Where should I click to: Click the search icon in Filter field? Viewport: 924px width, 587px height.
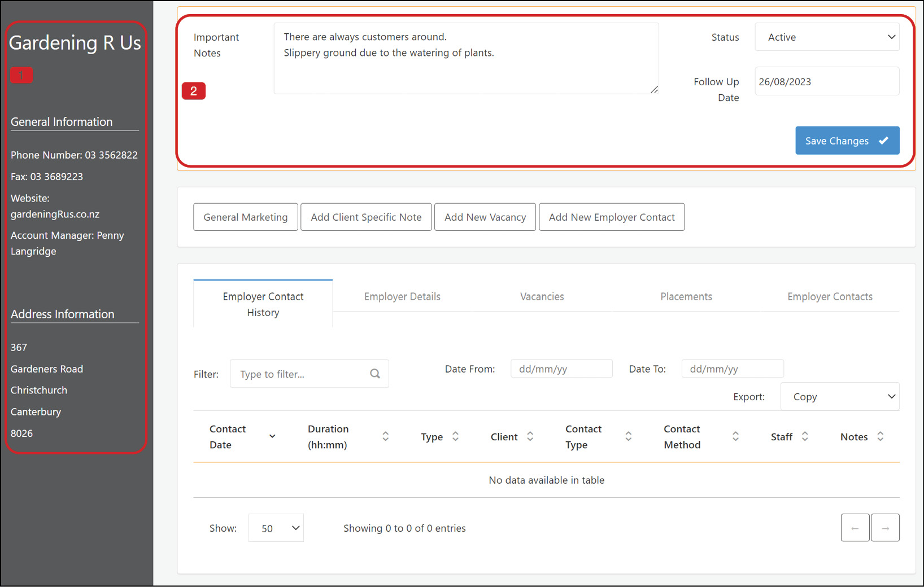pos(375,374)
